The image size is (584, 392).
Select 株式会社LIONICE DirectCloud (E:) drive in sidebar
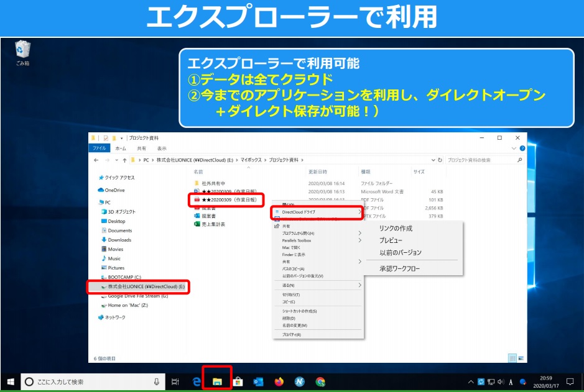click(142, 286)
